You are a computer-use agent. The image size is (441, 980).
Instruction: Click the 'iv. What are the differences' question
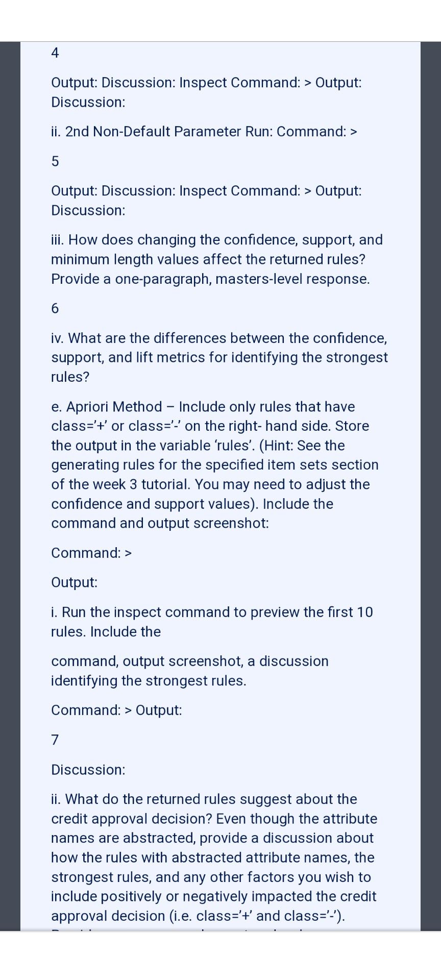(x=219, y=357)
